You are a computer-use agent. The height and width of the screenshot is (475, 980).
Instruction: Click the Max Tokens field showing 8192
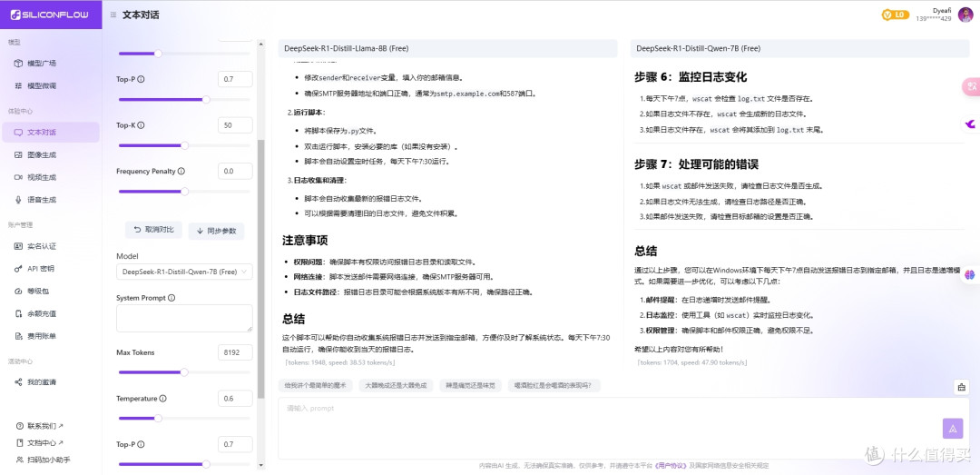[236, 352]
